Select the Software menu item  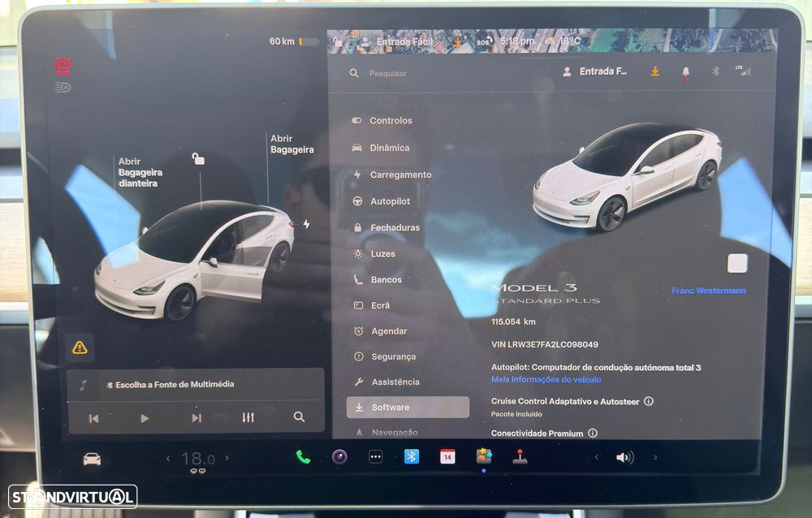408,407
